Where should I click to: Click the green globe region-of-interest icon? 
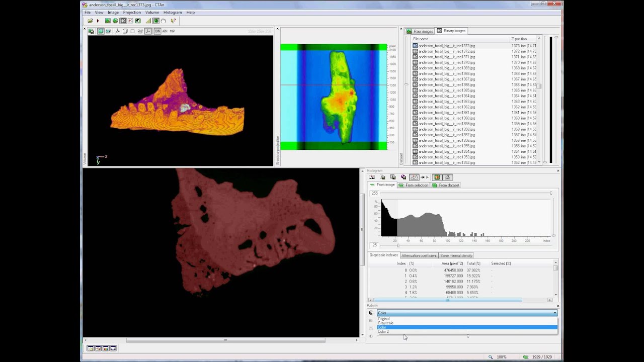(115, 21)
